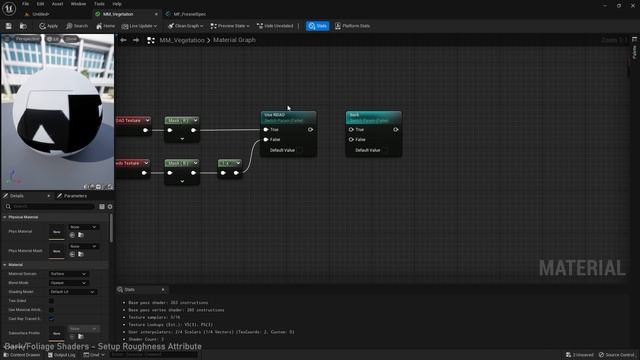Image resolution: width=640 pixels, height=360 pixels.
Task: Close the Stats panel tab
Action: point(163,289)
